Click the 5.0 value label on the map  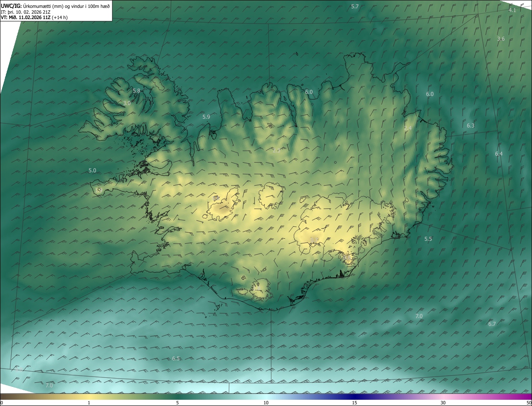click(x=92, y=170)
